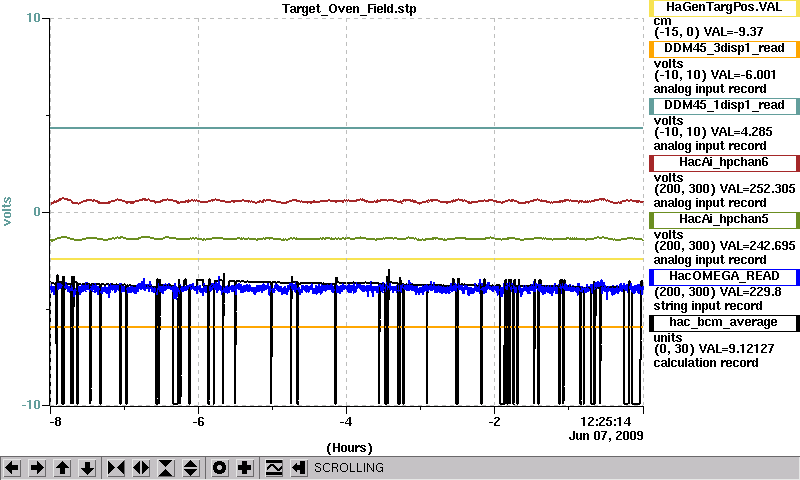Select the DDM45_1disp1_read legend entry
Viewport: 800px width, 480px height.
[x=724, y=106]
